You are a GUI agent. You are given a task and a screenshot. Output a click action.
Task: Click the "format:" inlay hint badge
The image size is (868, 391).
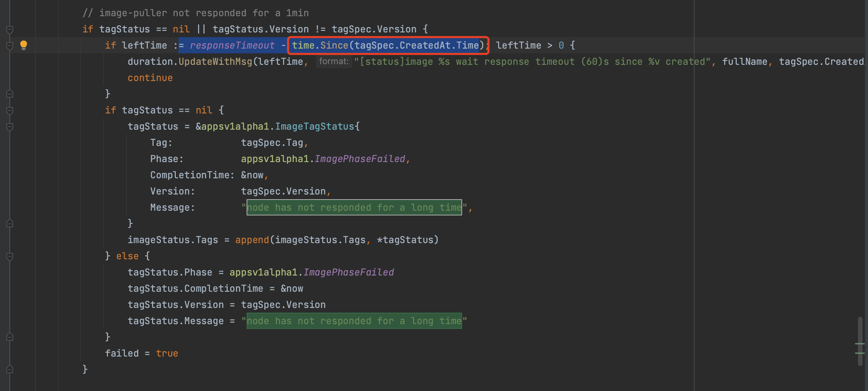pos(333,61)
